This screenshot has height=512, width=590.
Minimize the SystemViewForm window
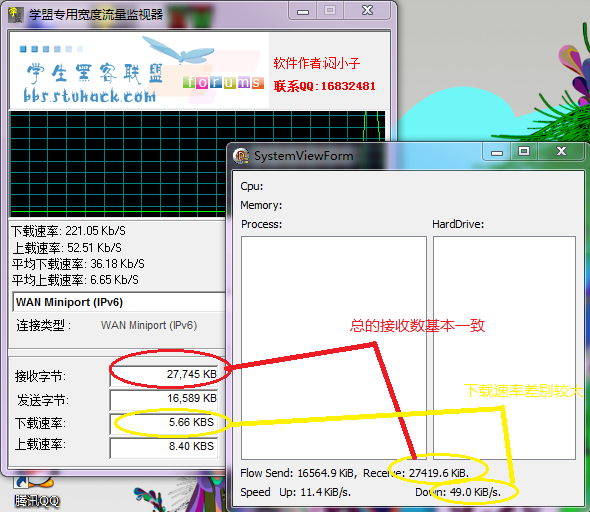click(x=497, y=152)
